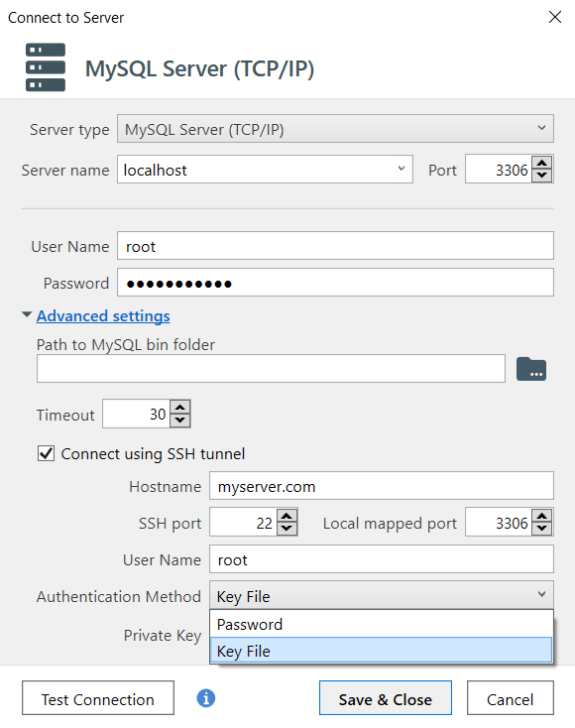Increase the Port value with up arrow
The width and height of the screenshot is (575, 728).
pyautogui.click(x=541, y=164)
